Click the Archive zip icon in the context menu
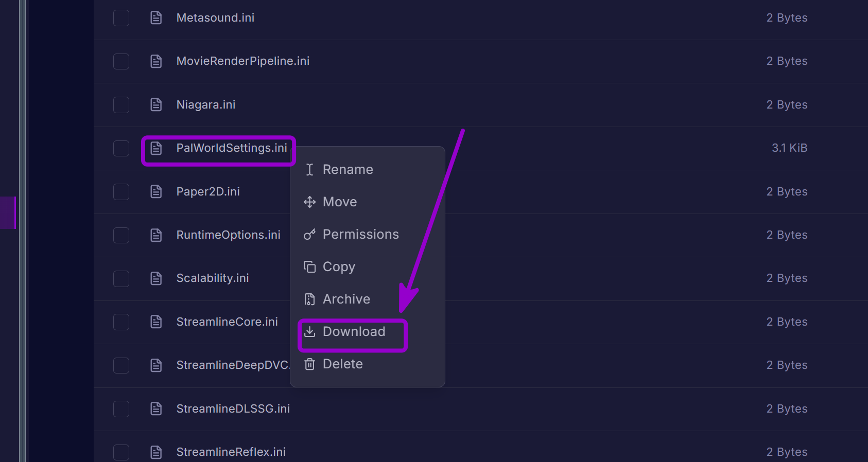Viewport: 868px width, 462px height. pyautogui.click(x=309, y=299)
